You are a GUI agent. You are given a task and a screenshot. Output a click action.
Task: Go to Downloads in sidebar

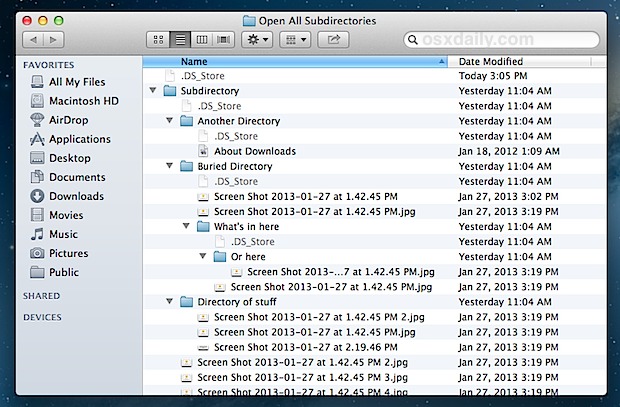(76, 196)
